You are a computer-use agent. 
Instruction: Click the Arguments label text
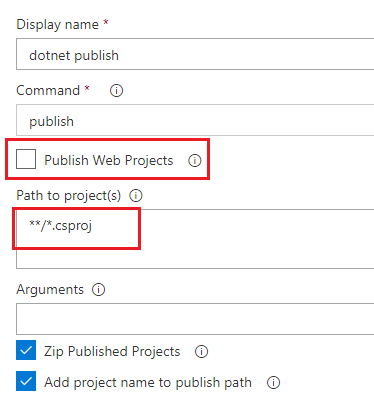point(50,290)
